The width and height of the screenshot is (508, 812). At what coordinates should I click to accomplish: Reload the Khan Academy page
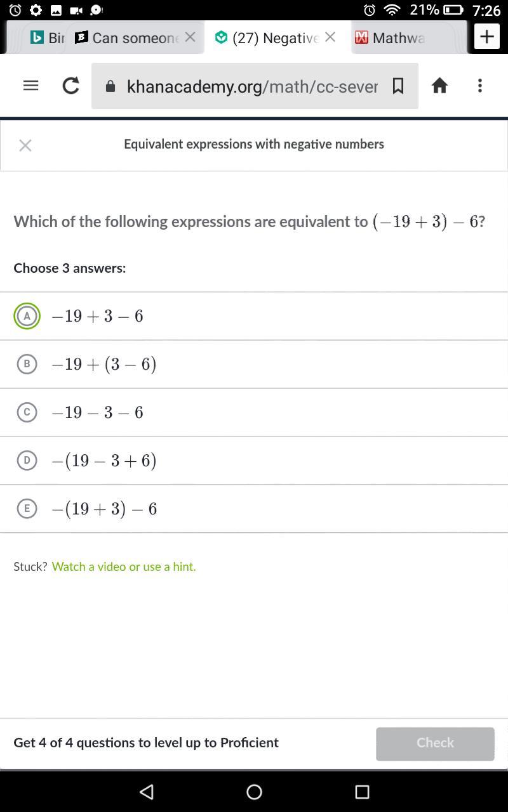(70, 86)
